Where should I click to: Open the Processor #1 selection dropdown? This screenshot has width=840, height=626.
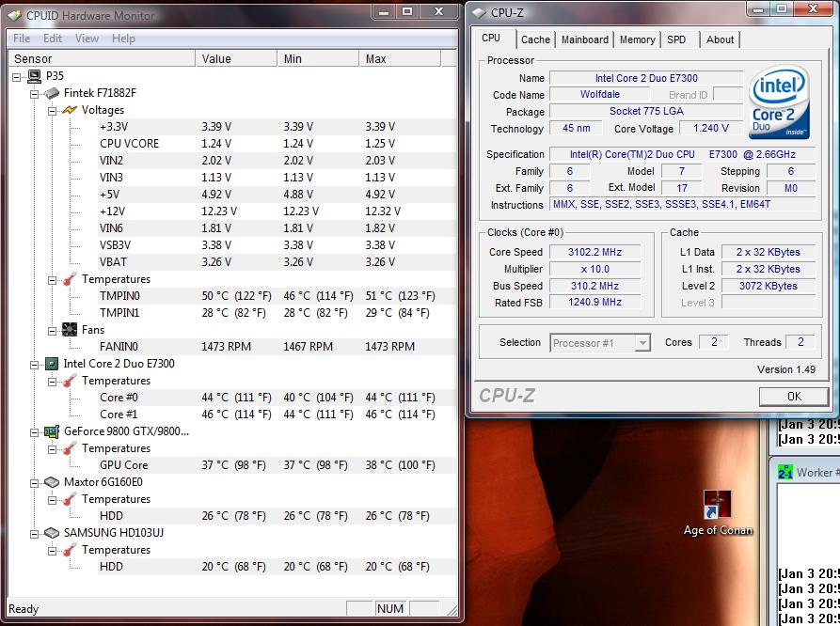(642, 343)
